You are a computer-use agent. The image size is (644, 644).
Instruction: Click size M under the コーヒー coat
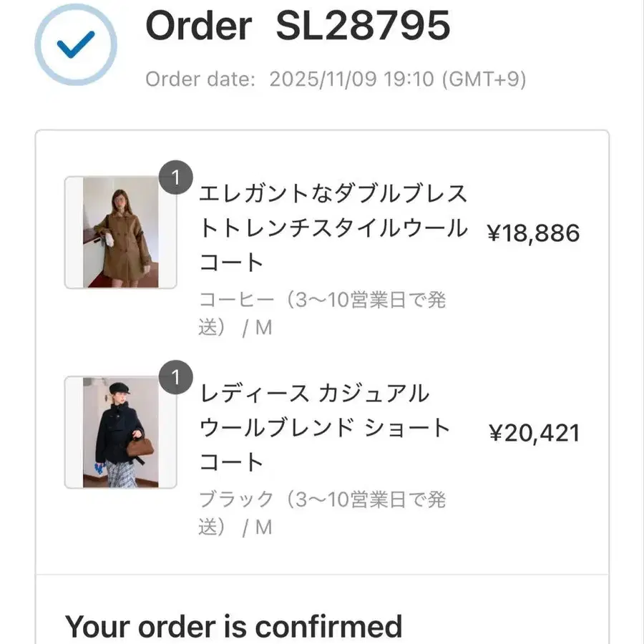pos(263,328)
